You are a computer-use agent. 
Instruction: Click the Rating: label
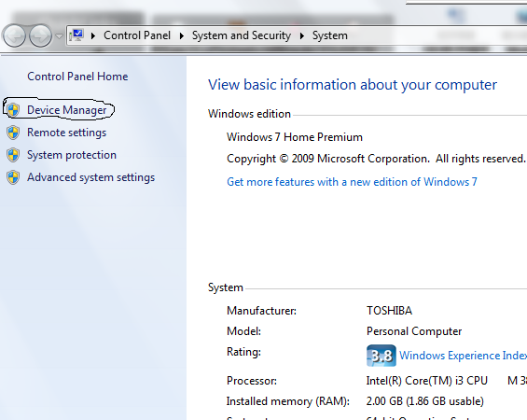click(x=243, y=352)
